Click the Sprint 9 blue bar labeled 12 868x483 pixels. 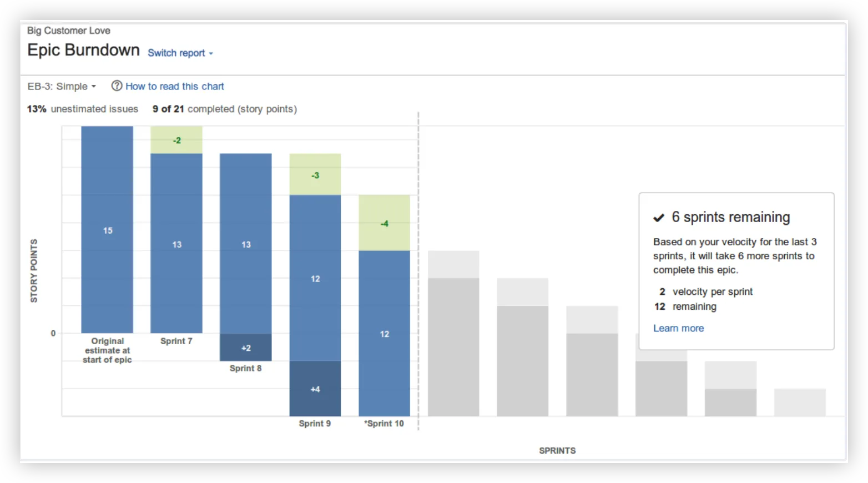pos(315,278)
